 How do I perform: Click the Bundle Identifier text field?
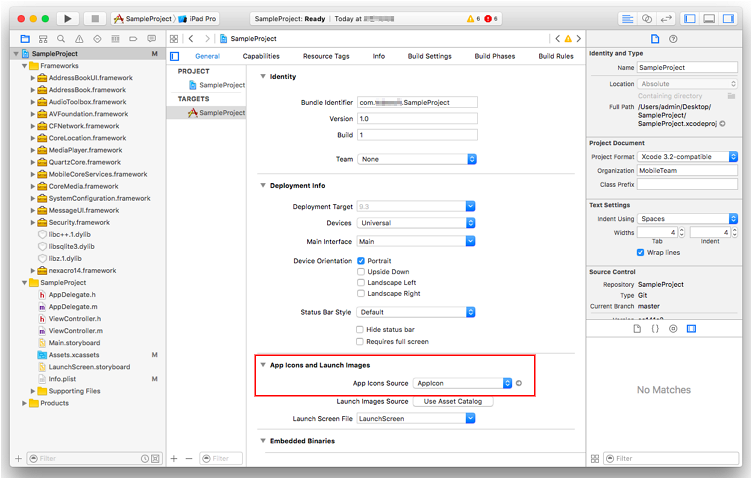pos(416,102)
